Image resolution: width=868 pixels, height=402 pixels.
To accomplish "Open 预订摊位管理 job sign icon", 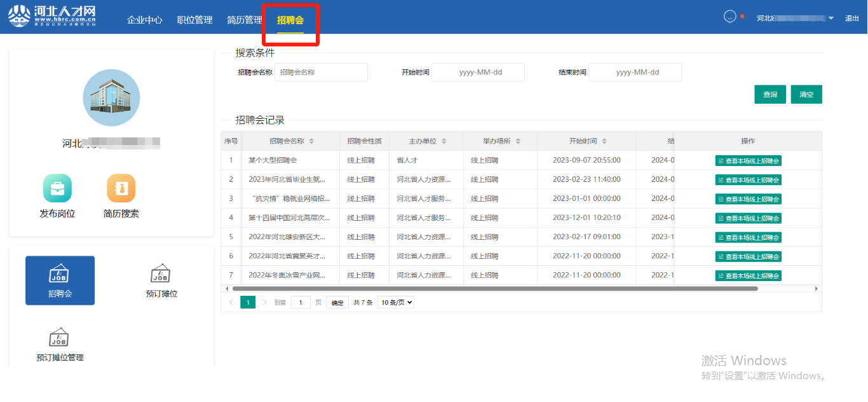I will tap(59, 338).
